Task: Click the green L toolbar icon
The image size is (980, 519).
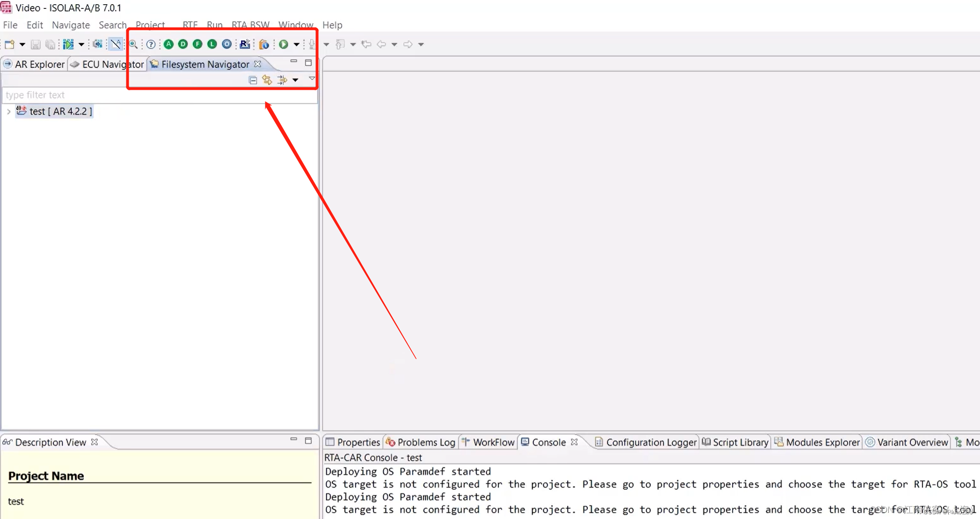Action: [212, 44]
